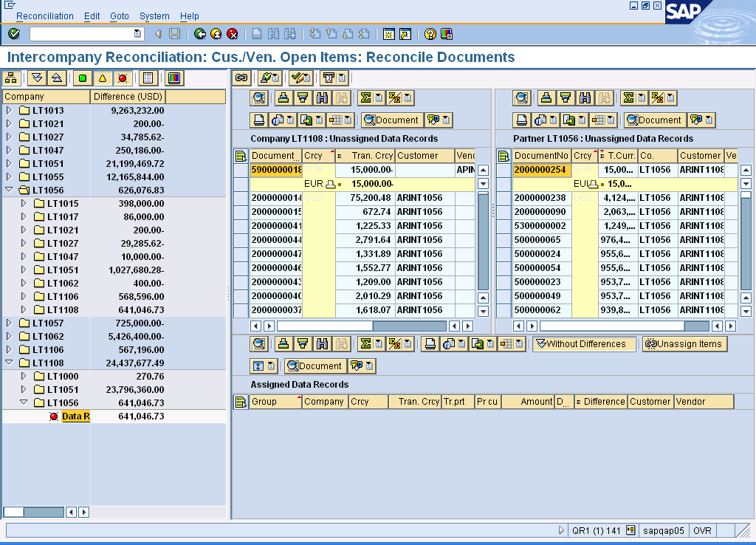
Task: Click the Print icon in Company LT1108 toolbar
Action: (259, 120)
